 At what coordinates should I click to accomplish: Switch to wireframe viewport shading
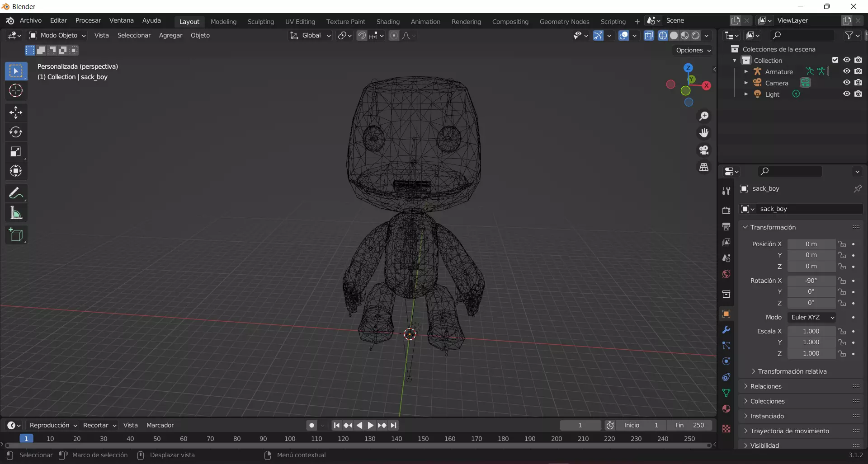point(663,36)
